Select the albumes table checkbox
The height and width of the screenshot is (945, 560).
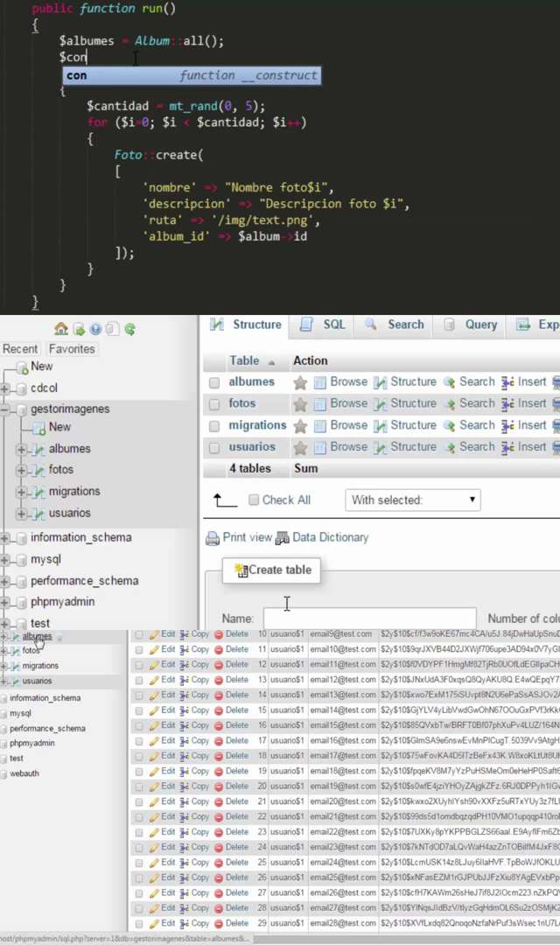(214, 382)
